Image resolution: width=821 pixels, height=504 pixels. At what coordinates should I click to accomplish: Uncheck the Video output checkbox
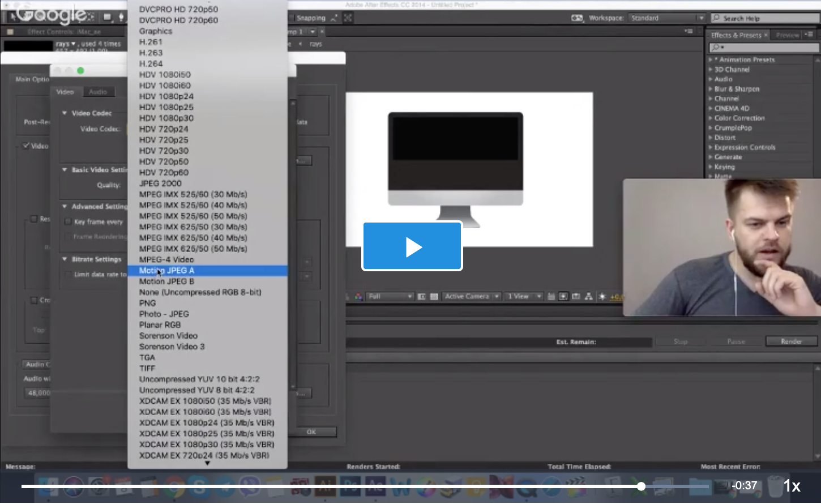pos(26,146)
